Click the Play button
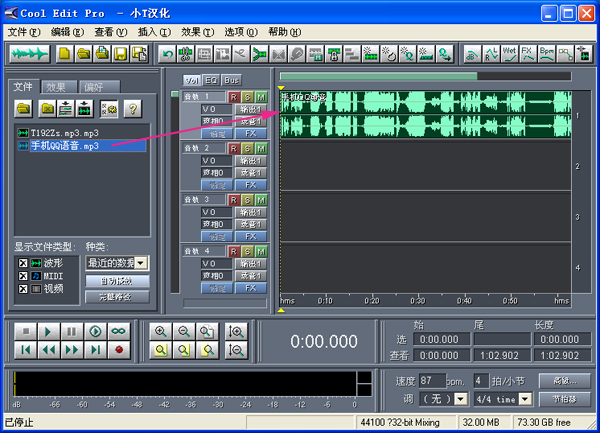This screenshot has height=433, width=600. pos(48,331)
